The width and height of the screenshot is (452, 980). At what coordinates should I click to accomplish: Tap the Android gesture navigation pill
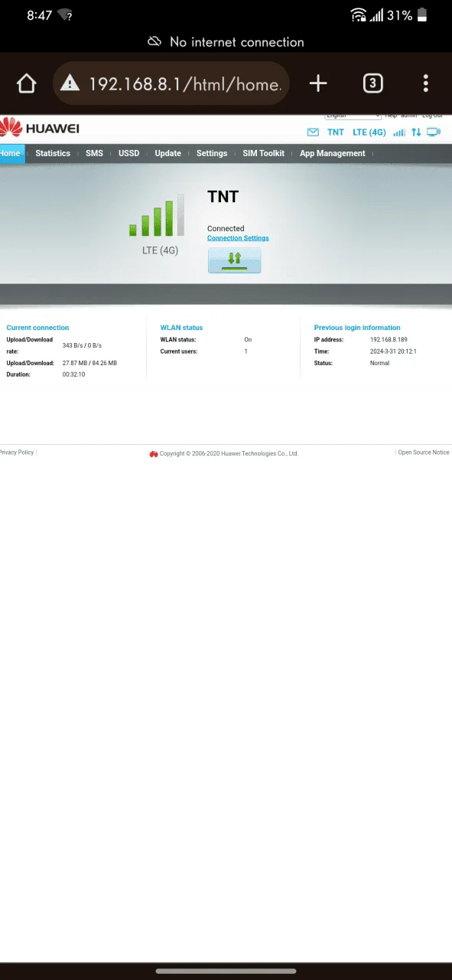click(226, 971)
